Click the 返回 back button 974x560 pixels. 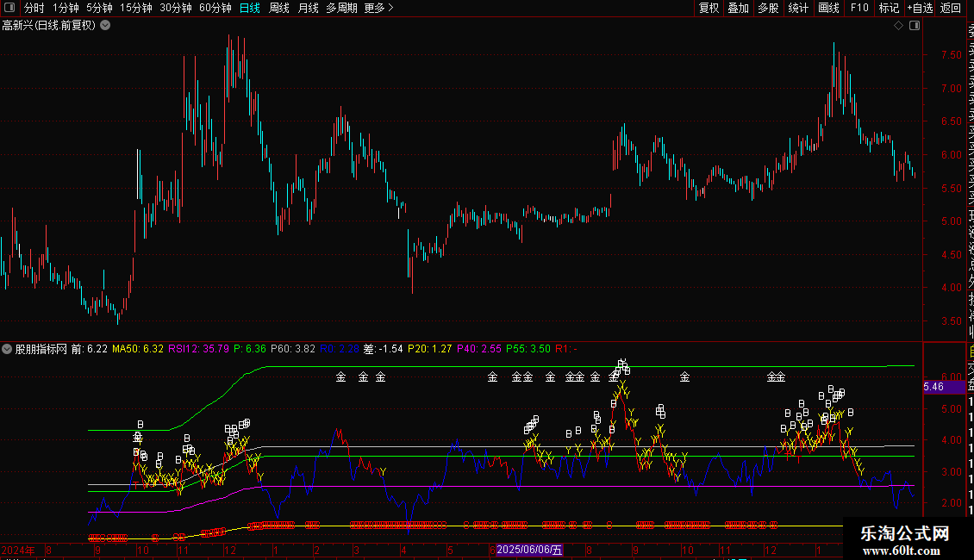point(951,8)
